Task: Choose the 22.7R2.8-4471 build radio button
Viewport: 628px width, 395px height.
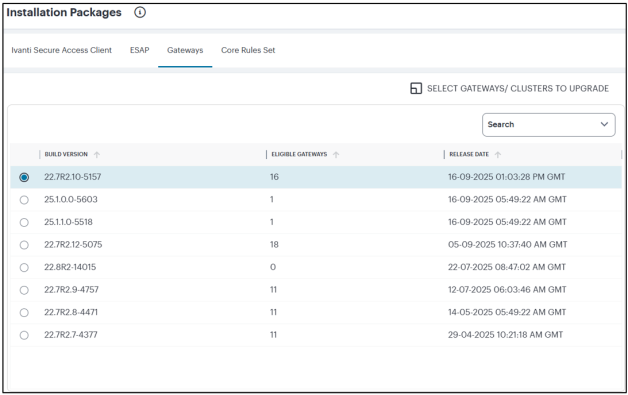Action: click(24, 312)
